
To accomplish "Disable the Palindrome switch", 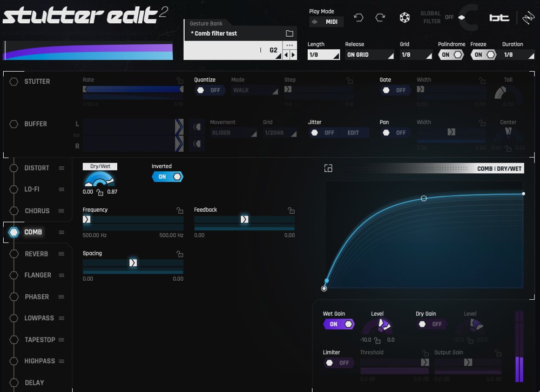I will [x=451, y=55].
